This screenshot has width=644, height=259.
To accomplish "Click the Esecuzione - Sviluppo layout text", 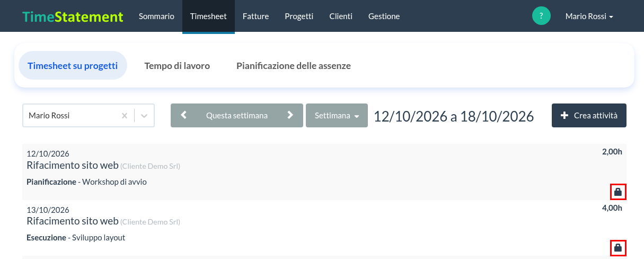I will click(x=76, y=237).
